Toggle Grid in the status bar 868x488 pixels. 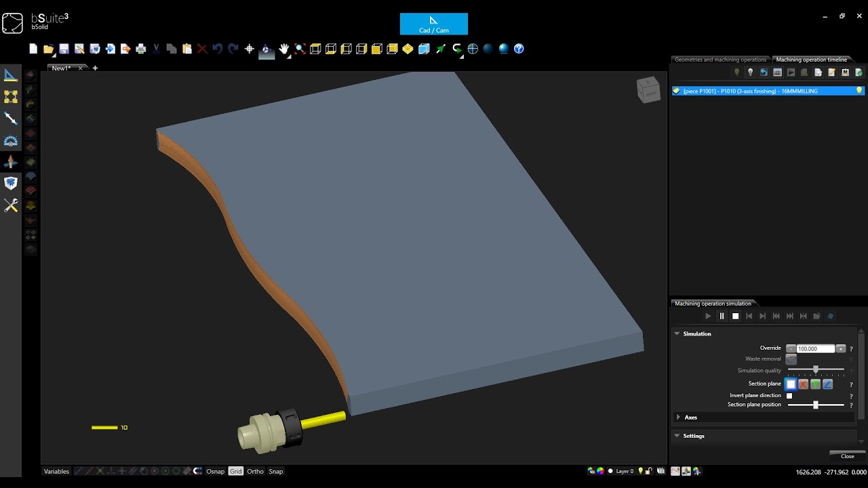click(235, 471)
